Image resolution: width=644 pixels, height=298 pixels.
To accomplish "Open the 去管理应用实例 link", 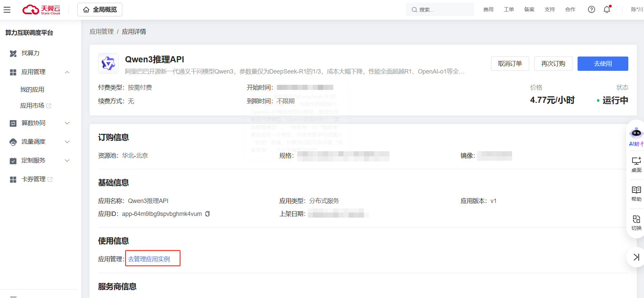I will click(x=149, y=259).
